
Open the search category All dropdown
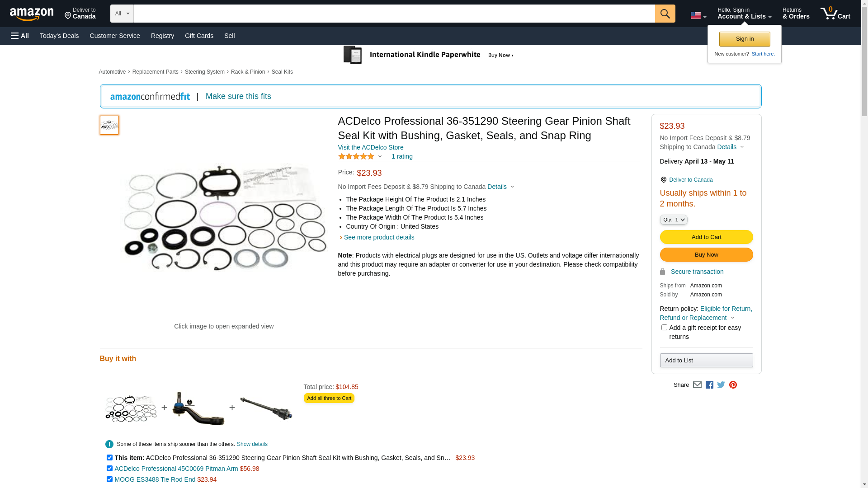click(122, 14)
